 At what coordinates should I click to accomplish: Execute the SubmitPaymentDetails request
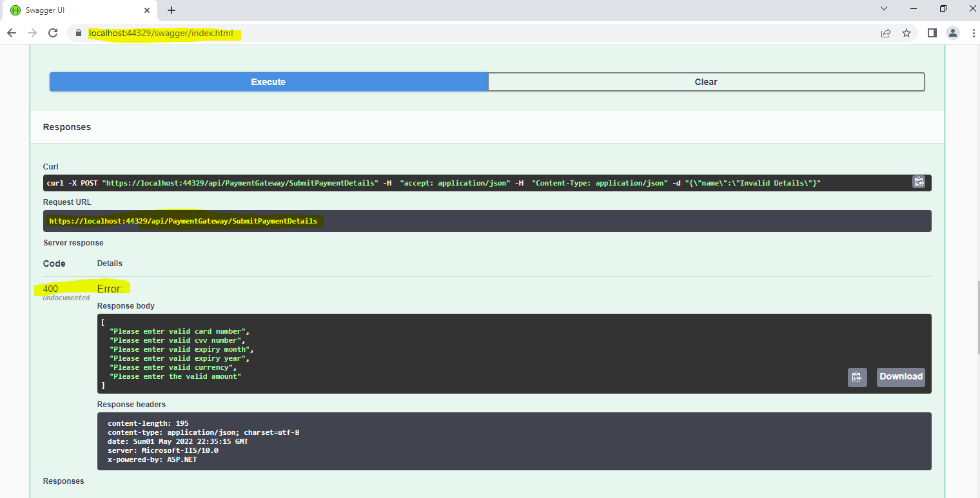[x=268, y=82]
